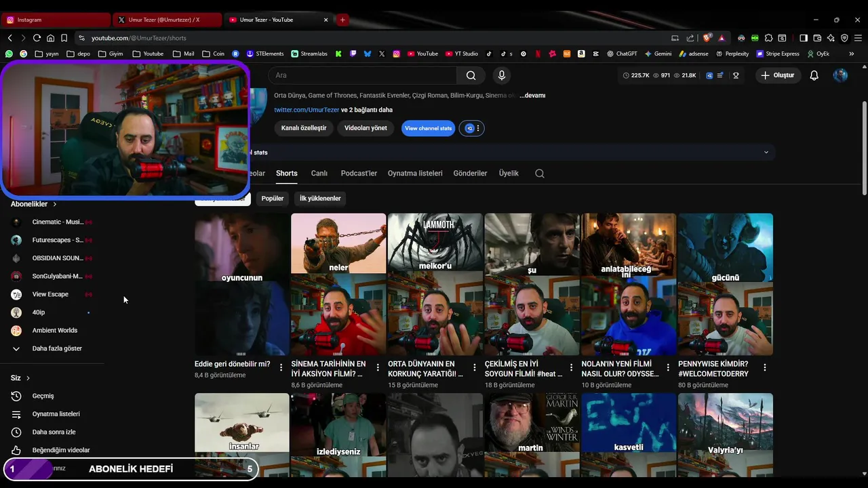Open the ÇEKİLMİŞ EN İYİ SOYGUN FİLMİ short title
Viewport: 868px width, 488px height.
tap(524, 369)
